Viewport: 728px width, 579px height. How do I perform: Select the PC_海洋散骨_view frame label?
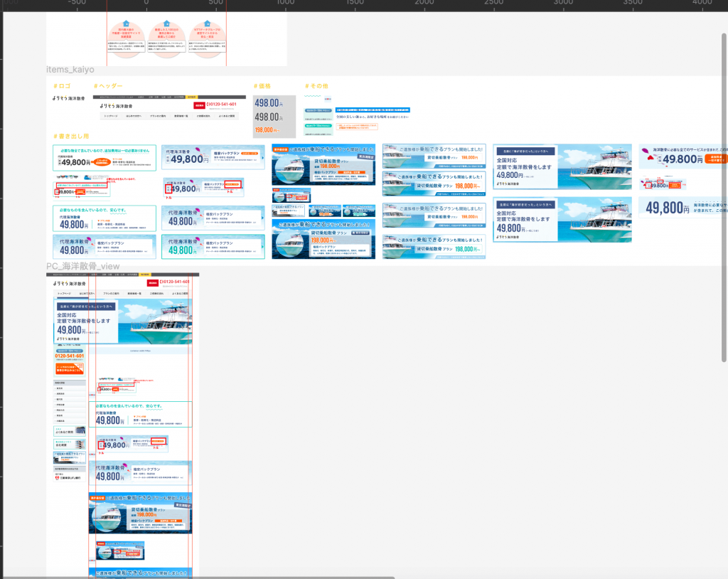click(x=78, y=266)
